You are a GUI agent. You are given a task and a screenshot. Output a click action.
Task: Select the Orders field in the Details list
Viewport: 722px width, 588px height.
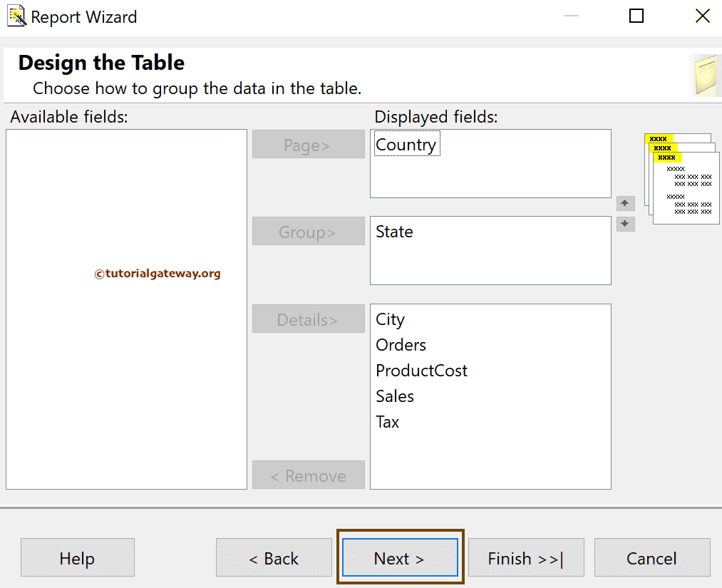(401, 345)
